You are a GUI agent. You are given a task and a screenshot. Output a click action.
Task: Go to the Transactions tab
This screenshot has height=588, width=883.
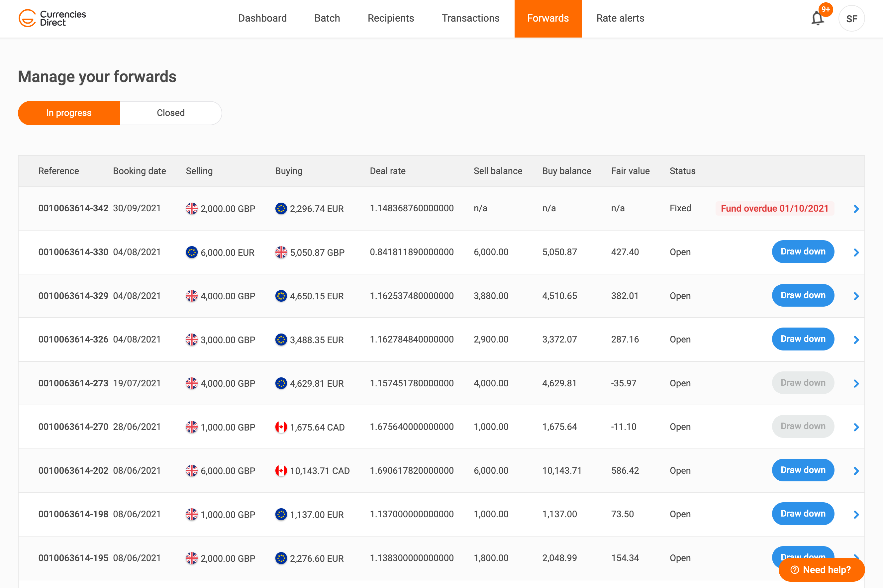point(470,18)
